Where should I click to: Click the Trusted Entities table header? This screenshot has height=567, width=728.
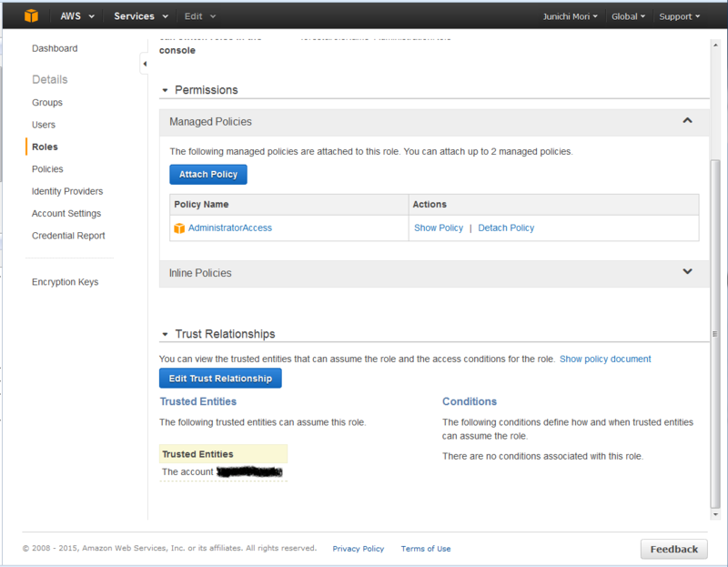(x=223, y=454)
